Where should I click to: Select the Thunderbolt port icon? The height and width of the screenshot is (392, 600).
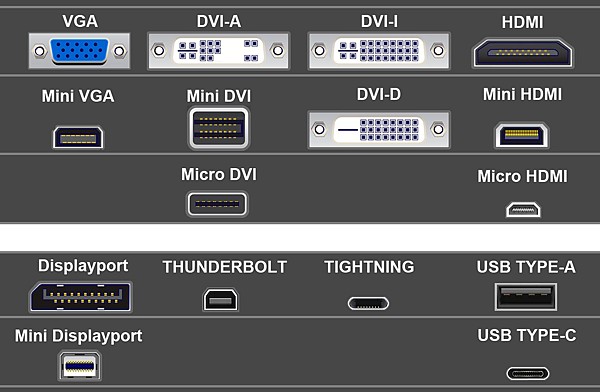click(x=220, y=299)
